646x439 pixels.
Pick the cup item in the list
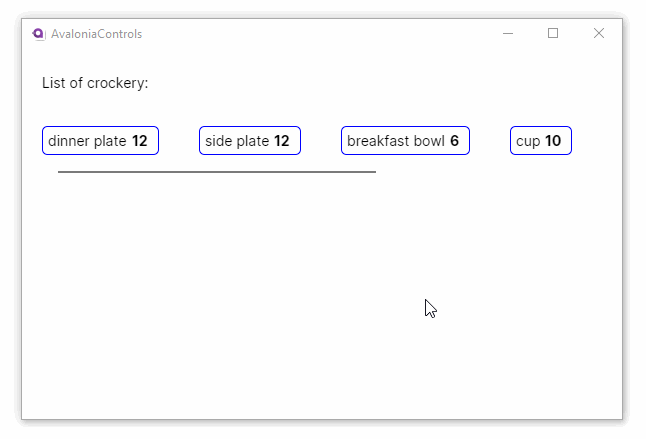coord(540,141)
